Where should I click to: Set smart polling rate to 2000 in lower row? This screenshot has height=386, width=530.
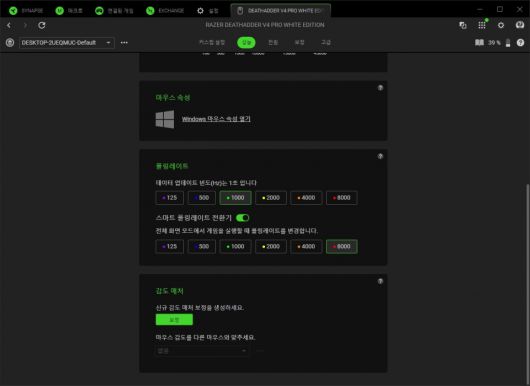(x=271, y=246)
